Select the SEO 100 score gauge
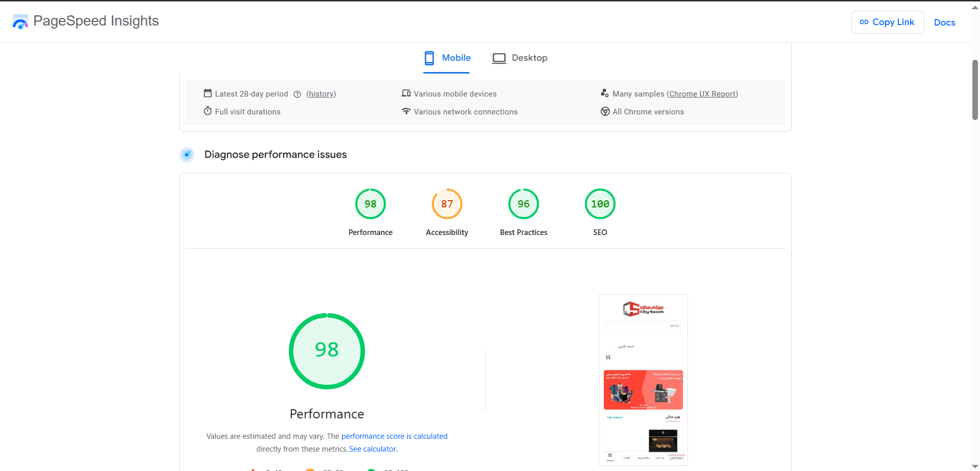The image size is (980, 471). click(x=600, y=204)
